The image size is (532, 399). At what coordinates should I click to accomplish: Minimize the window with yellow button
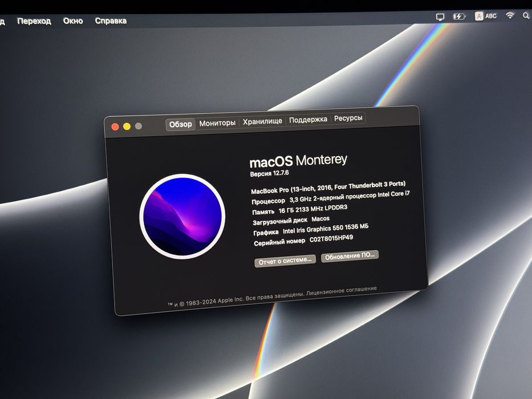click(x=127, y=127)
